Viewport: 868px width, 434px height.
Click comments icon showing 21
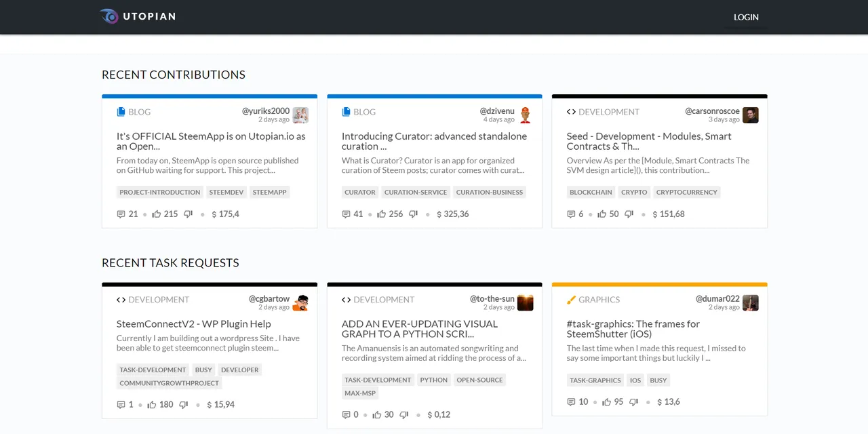point(121,214)
